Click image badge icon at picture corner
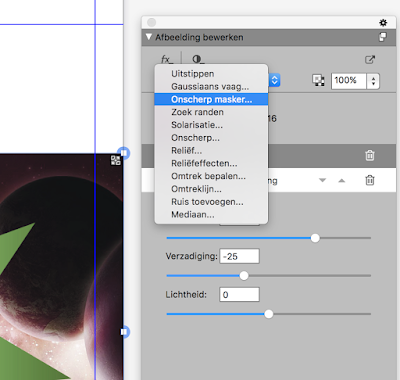This screenshot has height=380, width=400. point(116,160)
